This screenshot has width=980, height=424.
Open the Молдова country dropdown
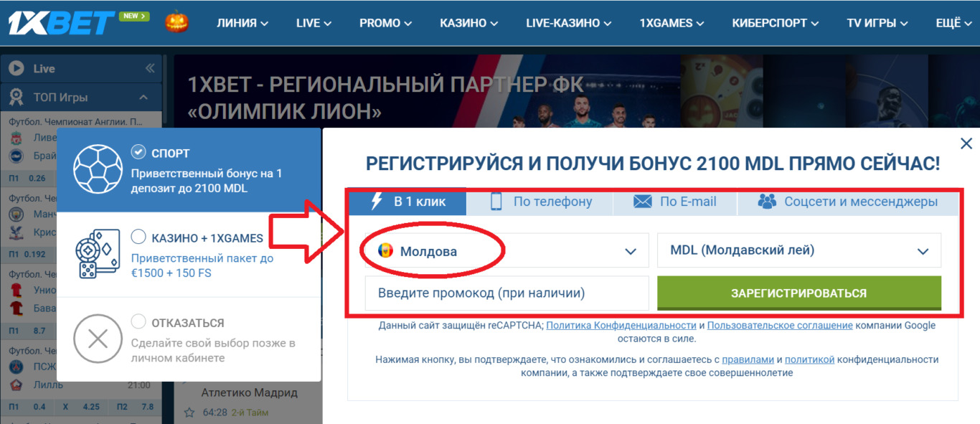507,251
